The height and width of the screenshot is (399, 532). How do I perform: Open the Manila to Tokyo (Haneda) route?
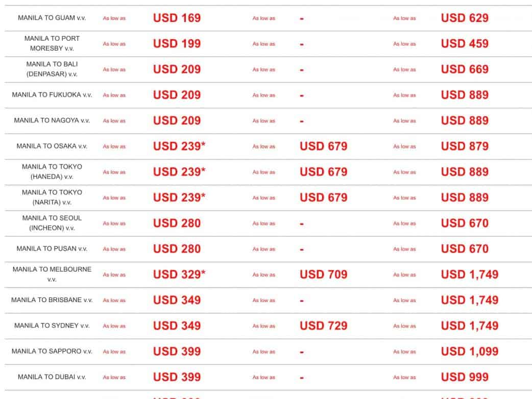52,172
